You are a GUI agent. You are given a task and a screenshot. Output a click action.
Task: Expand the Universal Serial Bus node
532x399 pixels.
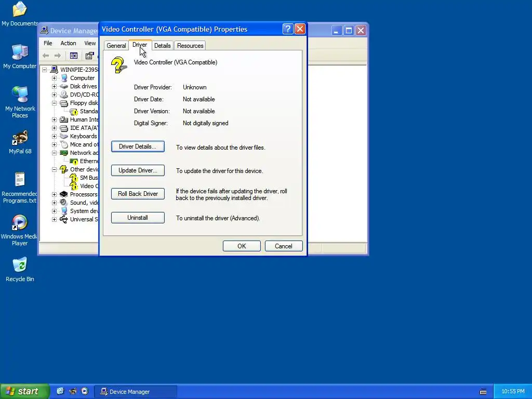[x=54, y=220]
